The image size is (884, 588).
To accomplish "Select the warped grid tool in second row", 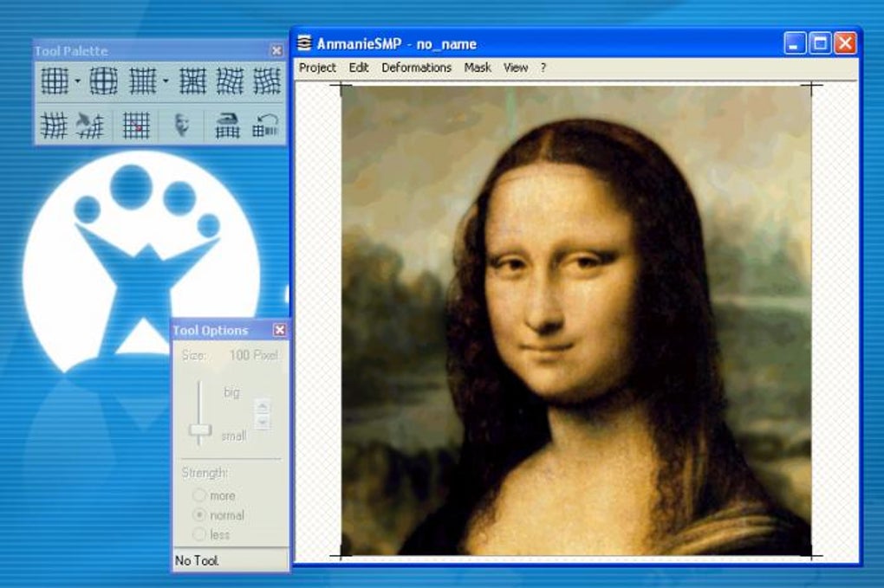I will (54, 125).
